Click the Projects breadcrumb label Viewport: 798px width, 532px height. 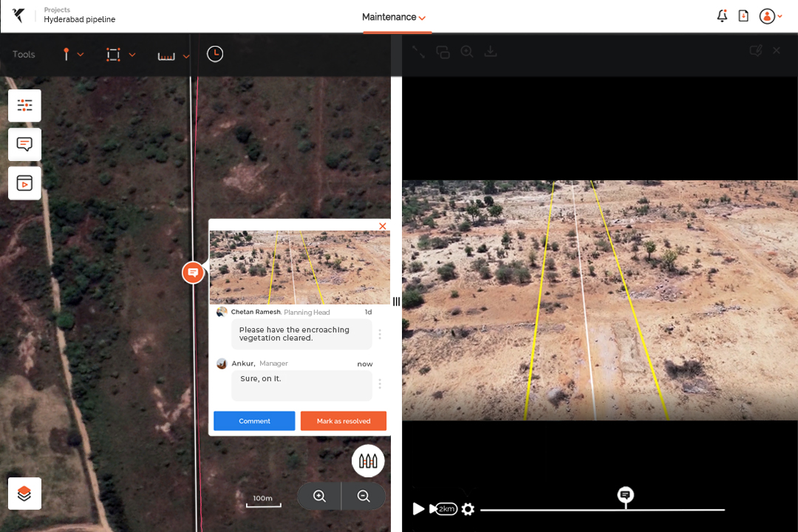click(57, 10)
